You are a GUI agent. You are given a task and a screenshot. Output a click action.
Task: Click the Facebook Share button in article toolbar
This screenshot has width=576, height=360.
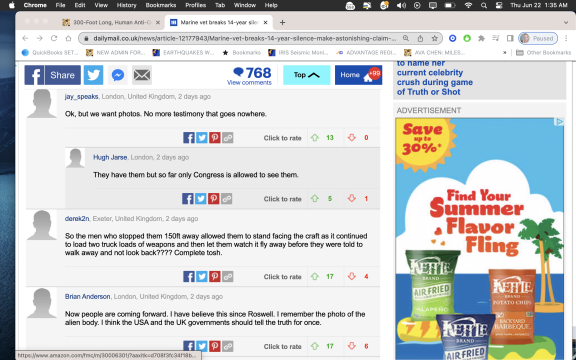pyautogui.click(x=53, y=75)
